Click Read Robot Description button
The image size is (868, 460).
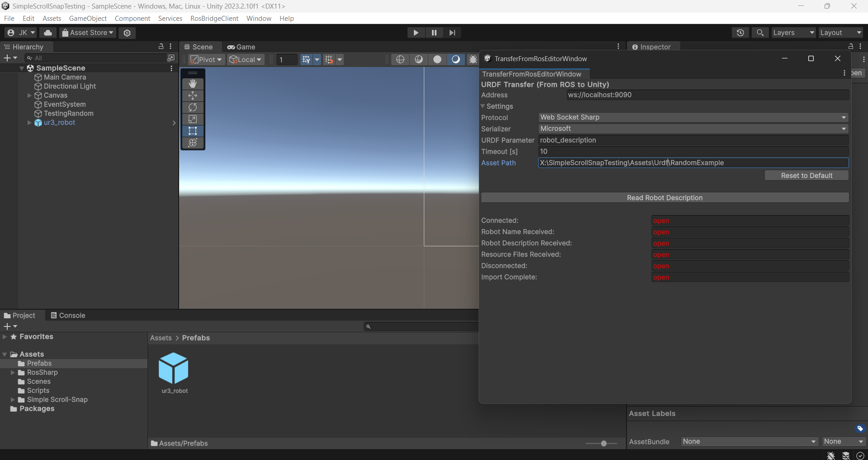(664, 198)
